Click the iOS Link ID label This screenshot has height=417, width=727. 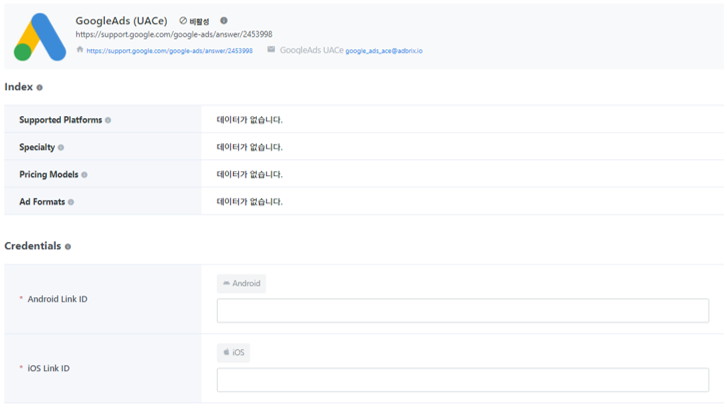49,368
